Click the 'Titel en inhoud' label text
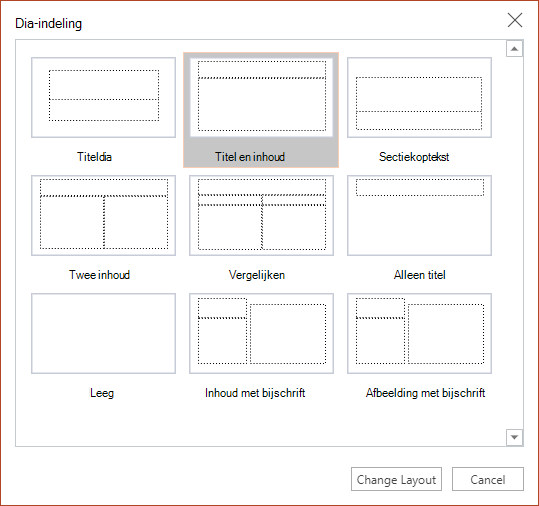The width and height of the screenshot is (539, 506). tap(250, 157)
